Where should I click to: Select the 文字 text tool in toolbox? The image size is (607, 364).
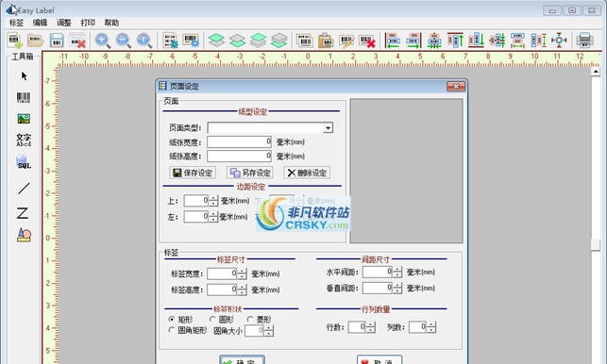24,140
